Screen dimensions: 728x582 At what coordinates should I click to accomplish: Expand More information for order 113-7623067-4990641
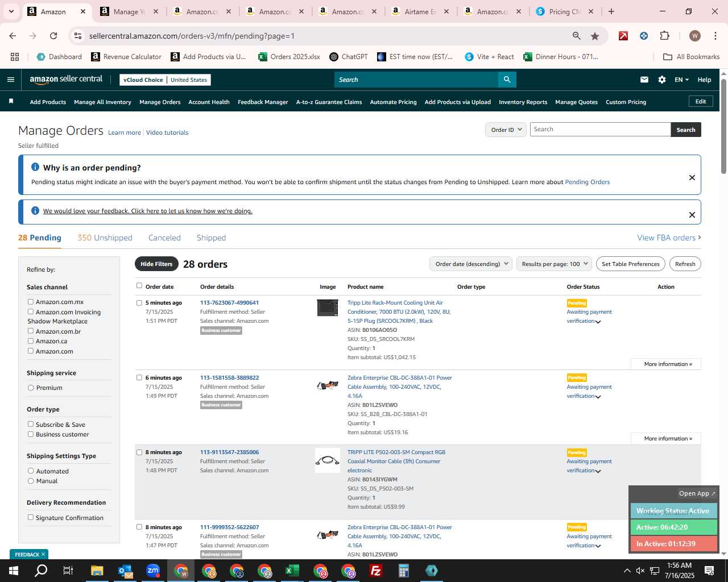pyautogui.click(x=666, y=364)
